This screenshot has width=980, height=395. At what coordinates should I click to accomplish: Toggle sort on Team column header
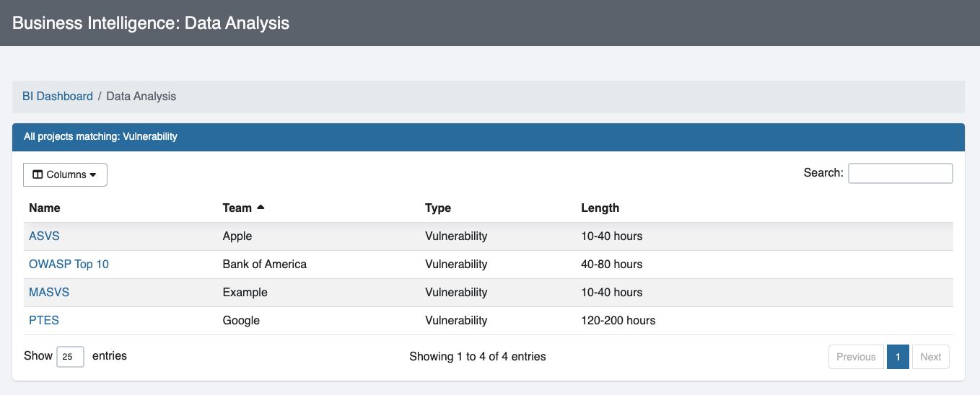237,208
